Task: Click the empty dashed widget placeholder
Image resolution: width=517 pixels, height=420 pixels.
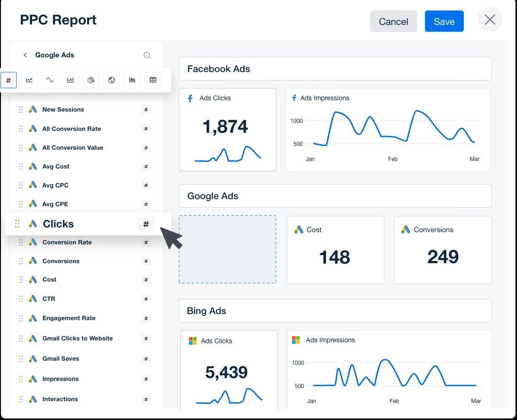Action: click(x=227, y=250)
